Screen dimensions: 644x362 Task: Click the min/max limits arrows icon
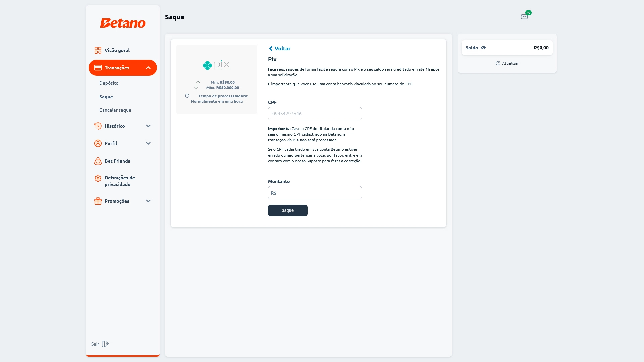click(x=197, y=85)
